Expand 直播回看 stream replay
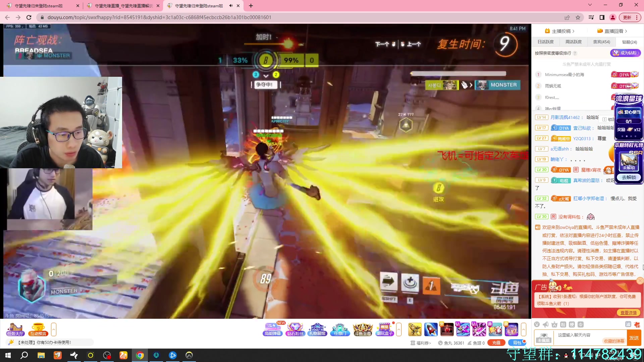The width and height of the screenshot is (644, 362). point(612,31)
